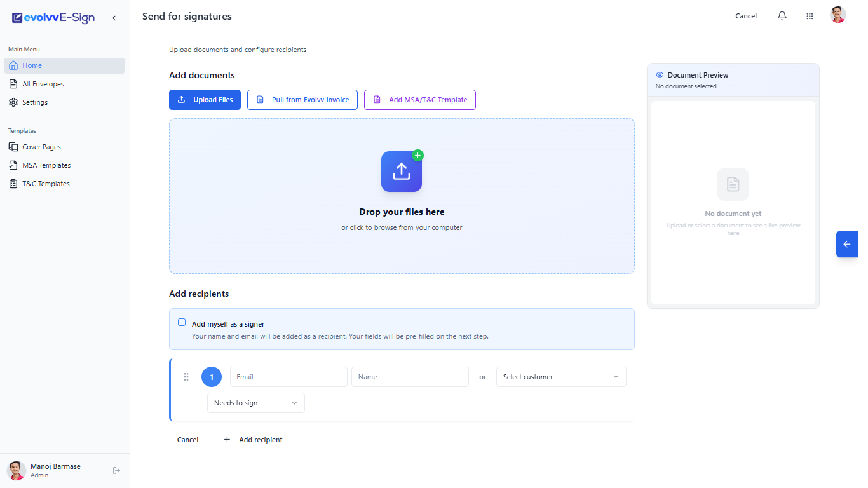Click 'or click to browse from your computer'
868x488 pixels.
pos(402,227)
